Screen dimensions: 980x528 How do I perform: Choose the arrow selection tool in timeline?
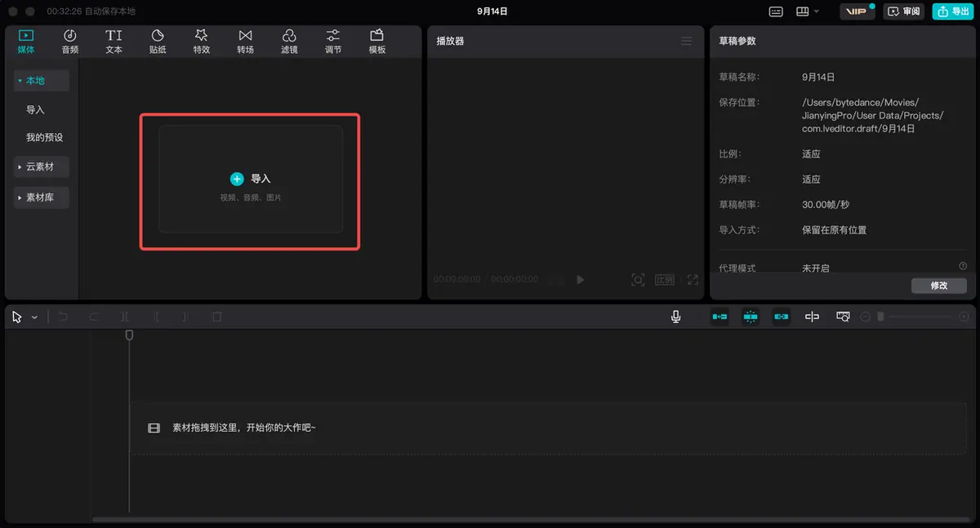17,317
